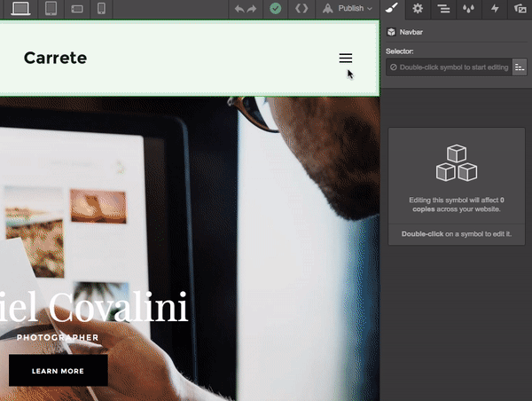
Task: Click the Navbar symbol cube icon
Action: pyautogui.click(x=391, y=32)
